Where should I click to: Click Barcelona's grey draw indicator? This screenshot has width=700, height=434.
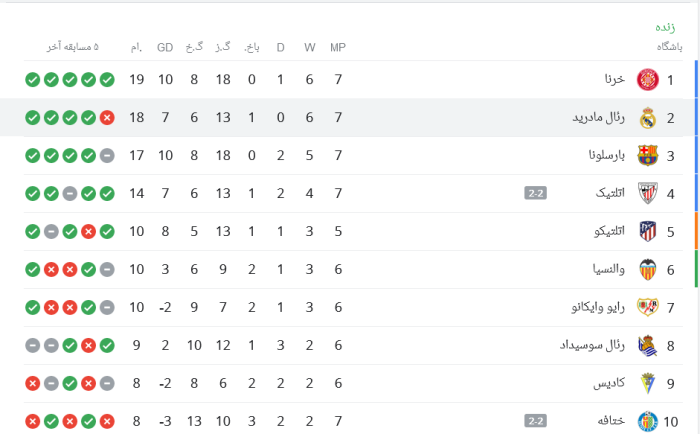click(107, 156)
